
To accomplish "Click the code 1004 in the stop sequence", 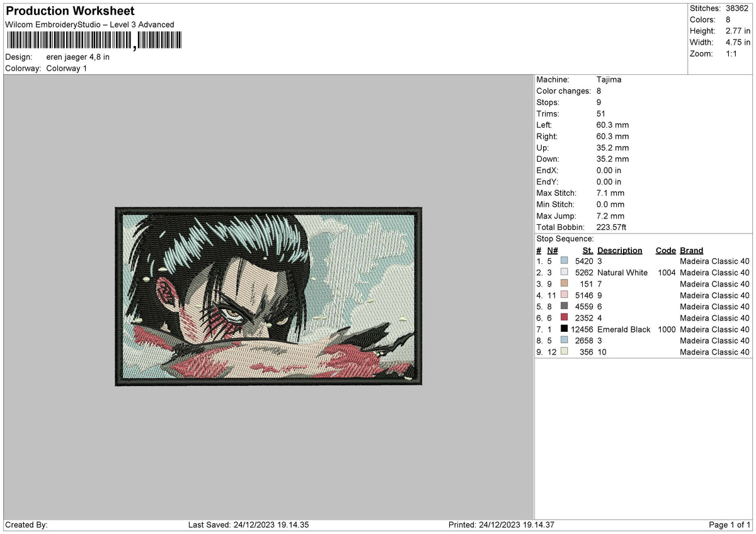I will (665, 272).
